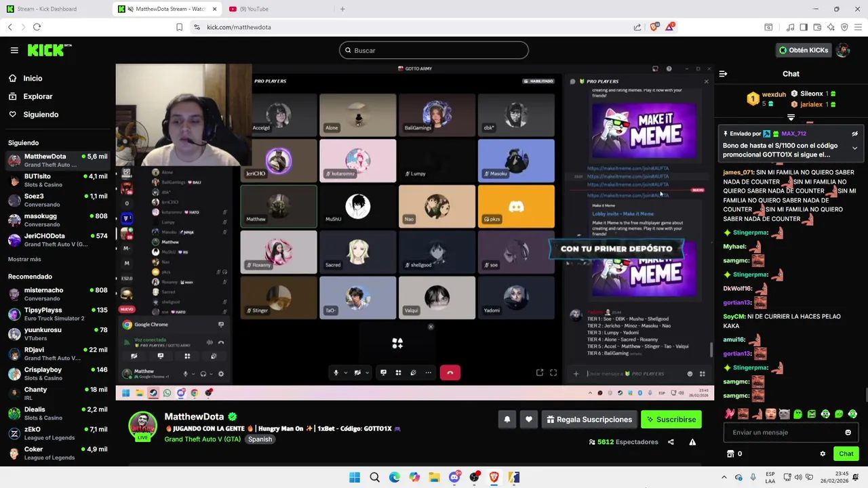Expand the gift leaderboard arrow
This screenshot has width=868, height=488.
point(791,117)
